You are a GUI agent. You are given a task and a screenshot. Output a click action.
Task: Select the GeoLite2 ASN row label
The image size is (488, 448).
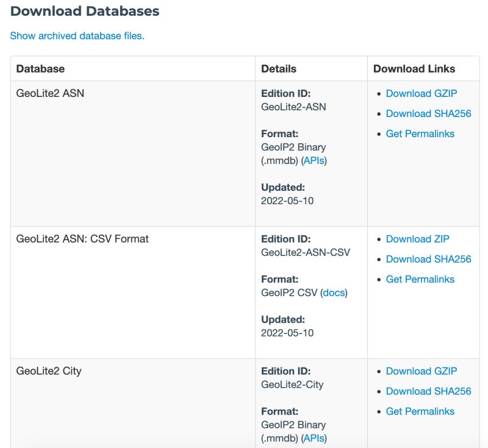tap(51, 93)
